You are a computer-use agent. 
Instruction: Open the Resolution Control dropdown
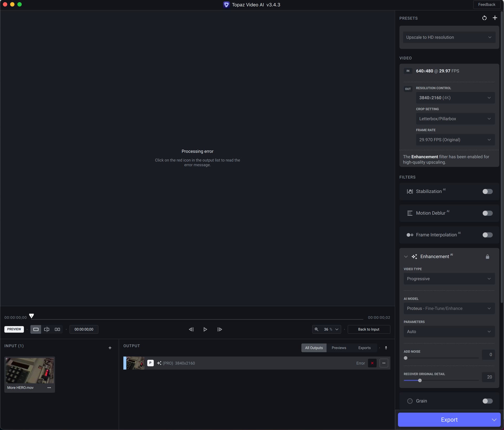(x=455, y=97)
